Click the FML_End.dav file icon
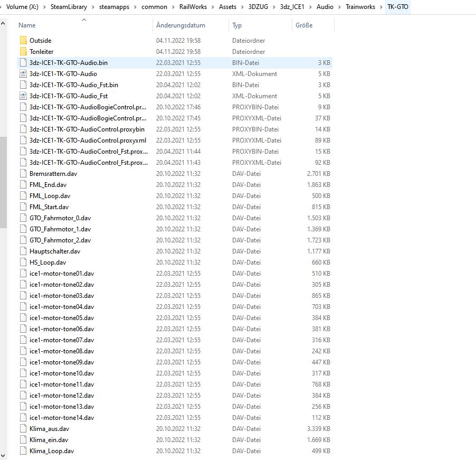The height and width of the screenshot is (469, 476). (23, 185)
